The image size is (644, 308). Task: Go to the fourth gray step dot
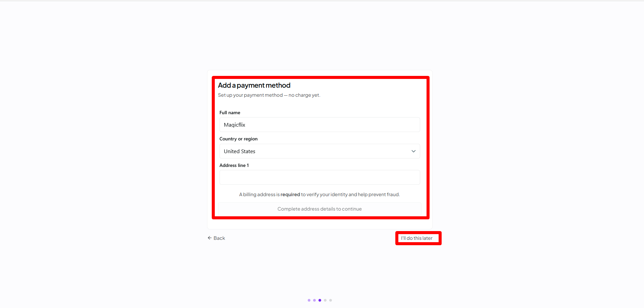click(325, 300)
